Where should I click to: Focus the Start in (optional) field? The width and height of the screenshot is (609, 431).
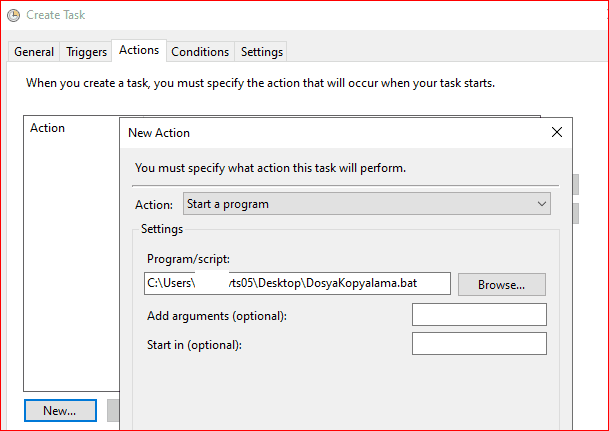coord(479,344)
